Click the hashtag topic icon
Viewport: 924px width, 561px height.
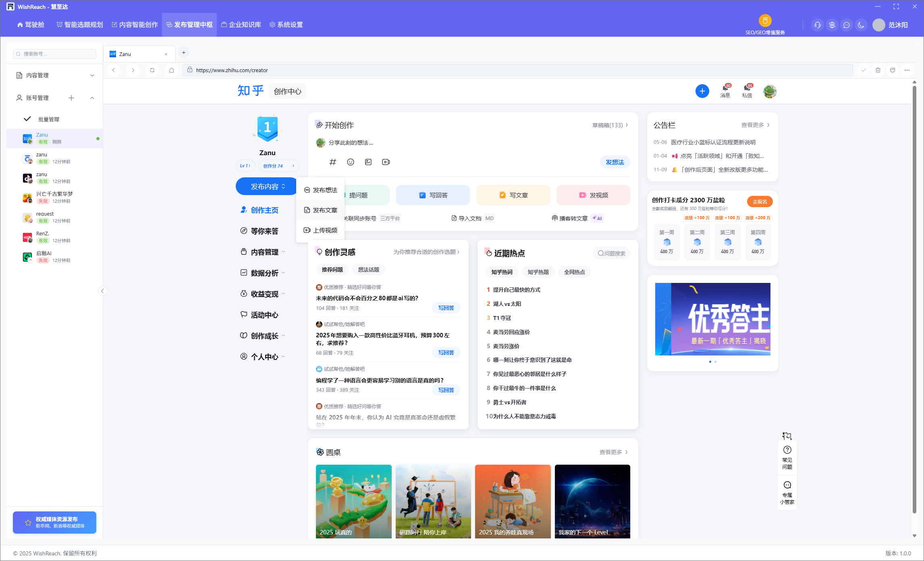point(332,162)
